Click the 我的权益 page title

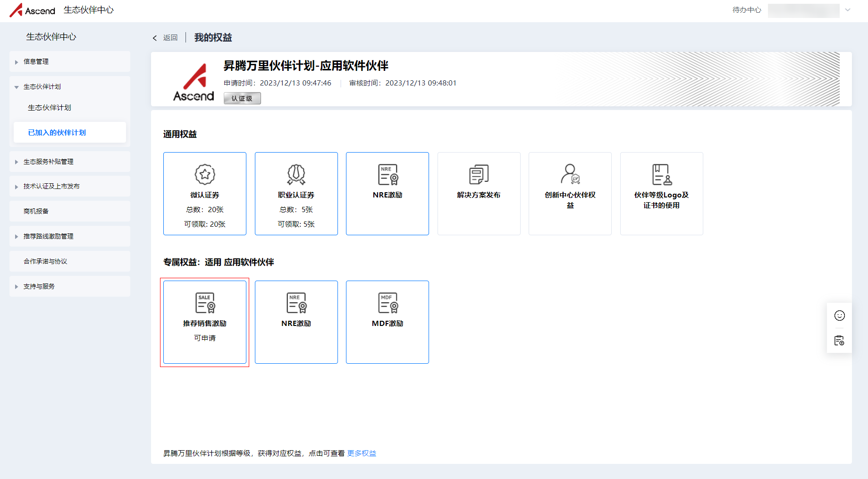(213, 38)
